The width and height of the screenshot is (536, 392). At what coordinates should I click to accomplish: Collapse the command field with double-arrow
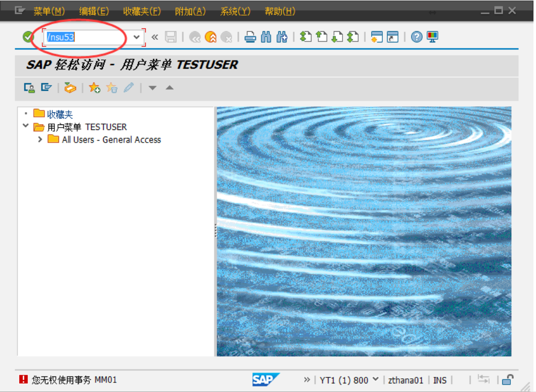coord(155,37)
